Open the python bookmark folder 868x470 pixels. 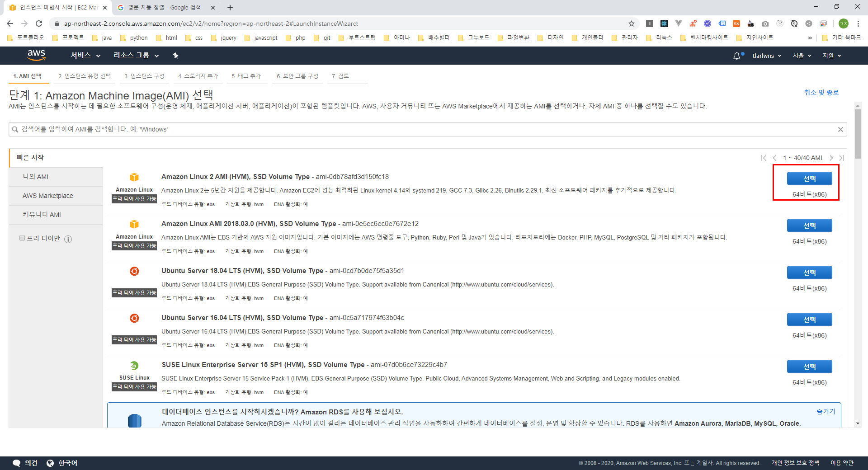(134, 38)
